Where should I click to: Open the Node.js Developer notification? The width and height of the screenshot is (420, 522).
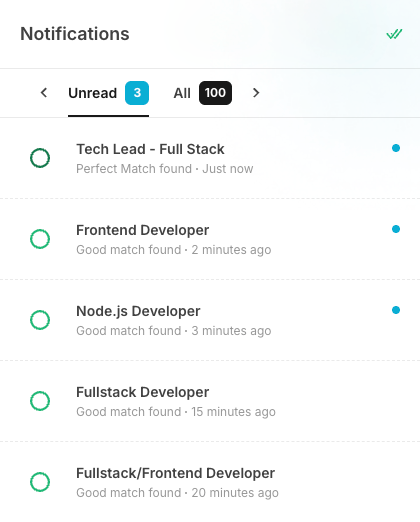coord(210,320)
